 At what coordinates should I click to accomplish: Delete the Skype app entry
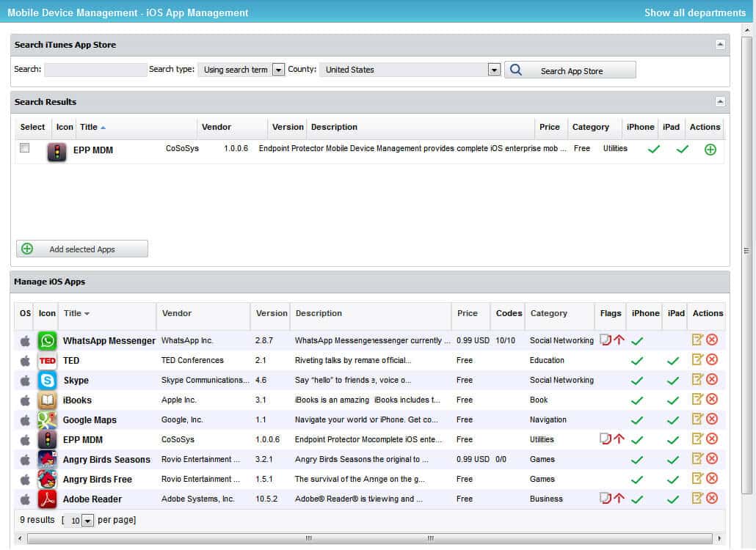[712, 379]
